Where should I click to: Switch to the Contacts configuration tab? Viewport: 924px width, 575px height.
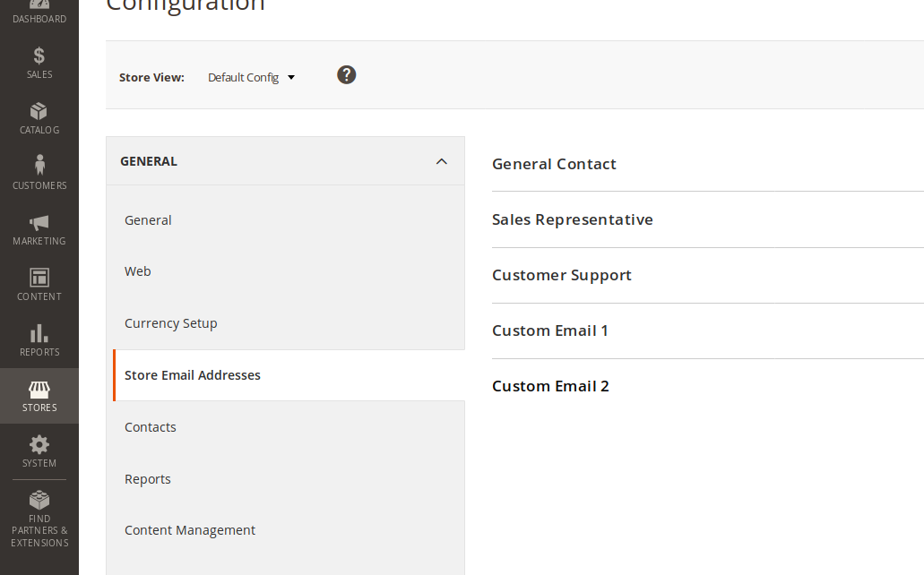[x=150, y=427]
